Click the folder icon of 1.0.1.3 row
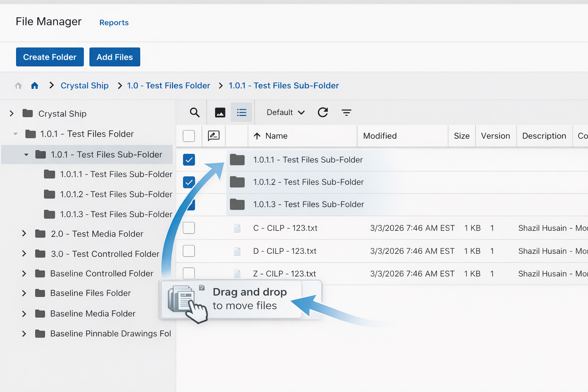 (237, 204)
